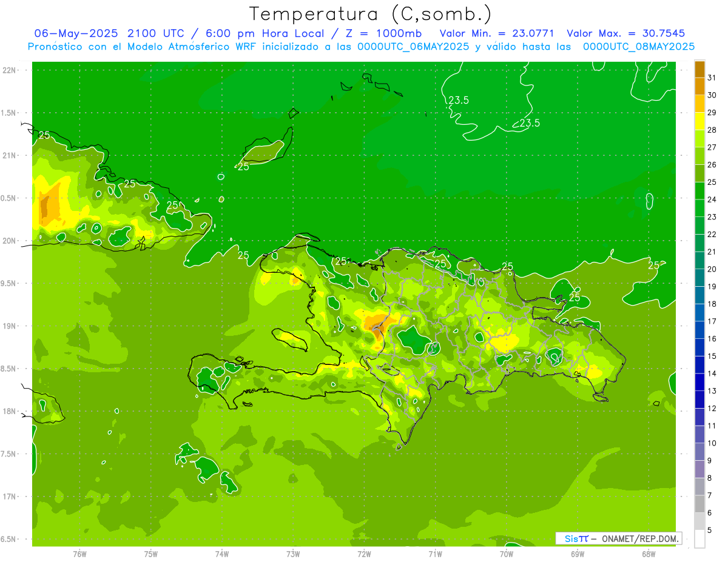Image resolution: width=728 pixels, height=562 pixels.
Task: Click the "8.5N" latitude axis label
Action: 8,369
